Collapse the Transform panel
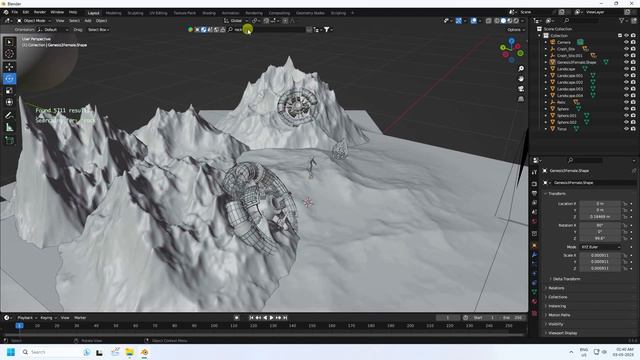 click(557, 193)
